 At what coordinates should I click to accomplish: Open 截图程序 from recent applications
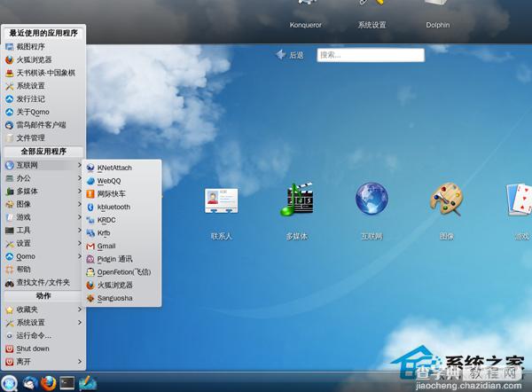tap(43, 46)
